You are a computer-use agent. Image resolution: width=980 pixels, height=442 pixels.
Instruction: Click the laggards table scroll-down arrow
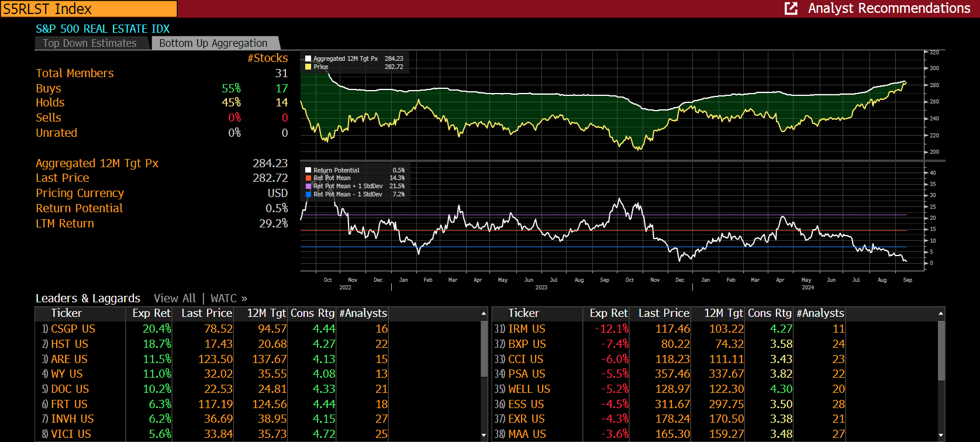[941, 436]
